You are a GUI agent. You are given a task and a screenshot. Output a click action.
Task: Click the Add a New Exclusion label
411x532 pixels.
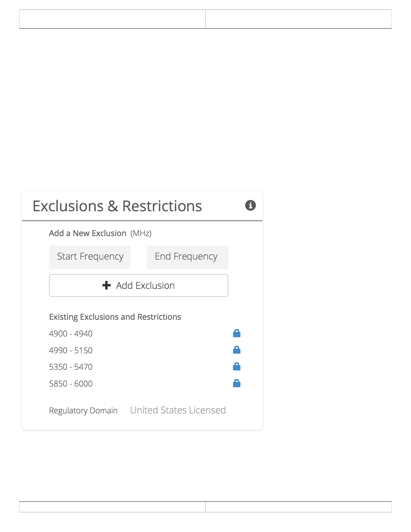[88, 233]
